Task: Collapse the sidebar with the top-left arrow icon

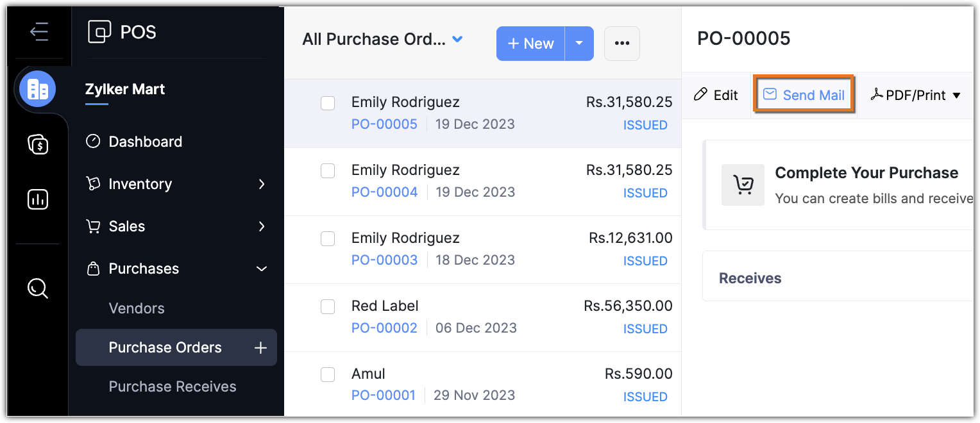Action: pyautogui.click(x=39, y=31)
